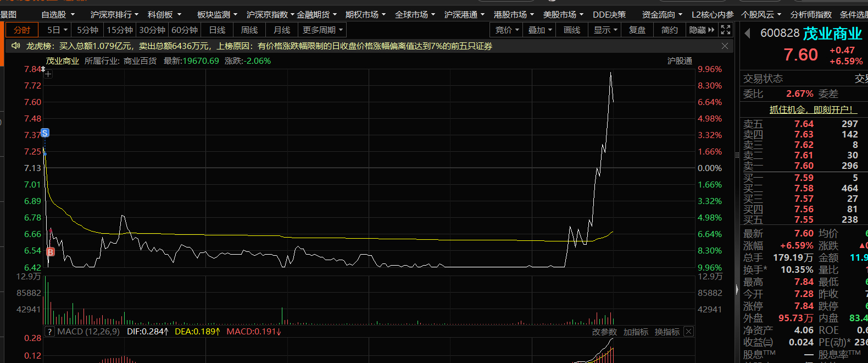Click the 改参数 change parameters button
The image size is (868, 363).
604,332
